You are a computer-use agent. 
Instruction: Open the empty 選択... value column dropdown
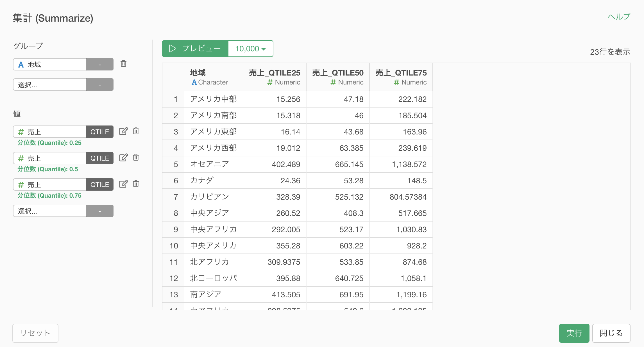[50, 211]
